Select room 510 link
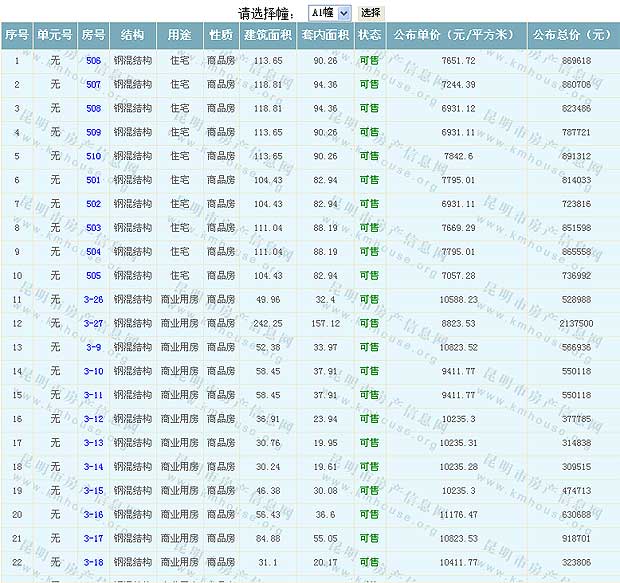 tap(93, 156)
